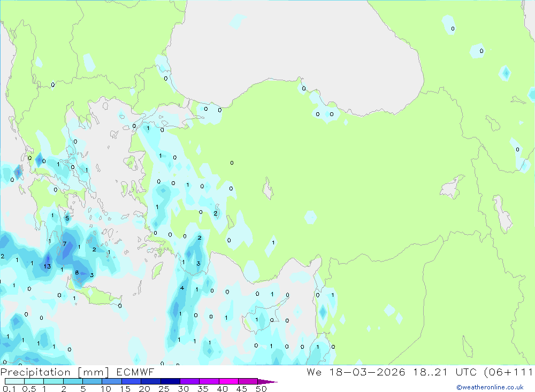Click the "4" precipitation value on map
The width and height of the screenshot is (535, 392).
click(182, 288)
